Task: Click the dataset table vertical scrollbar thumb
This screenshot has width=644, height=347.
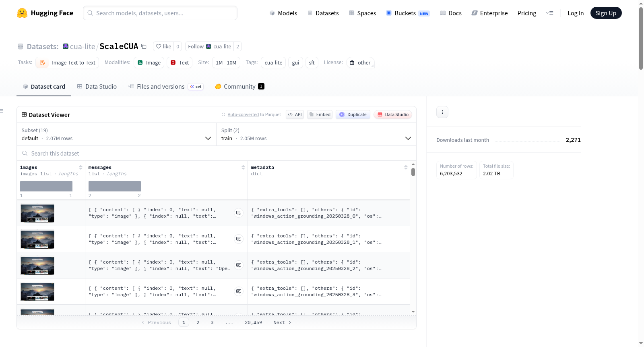Action: coord(413,172)
